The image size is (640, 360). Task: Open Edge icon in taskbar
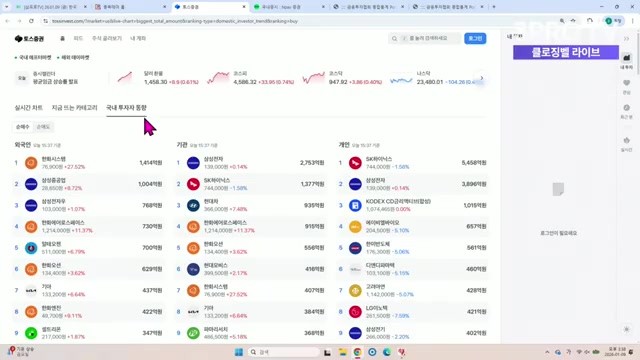(387, 352)
